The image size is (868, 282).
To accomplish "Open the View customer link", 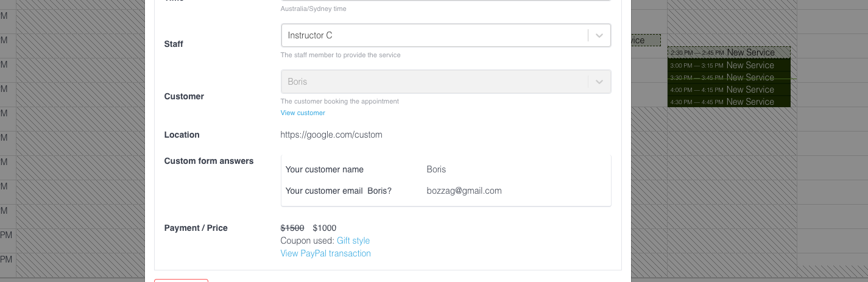I will [x=303, y=113].
